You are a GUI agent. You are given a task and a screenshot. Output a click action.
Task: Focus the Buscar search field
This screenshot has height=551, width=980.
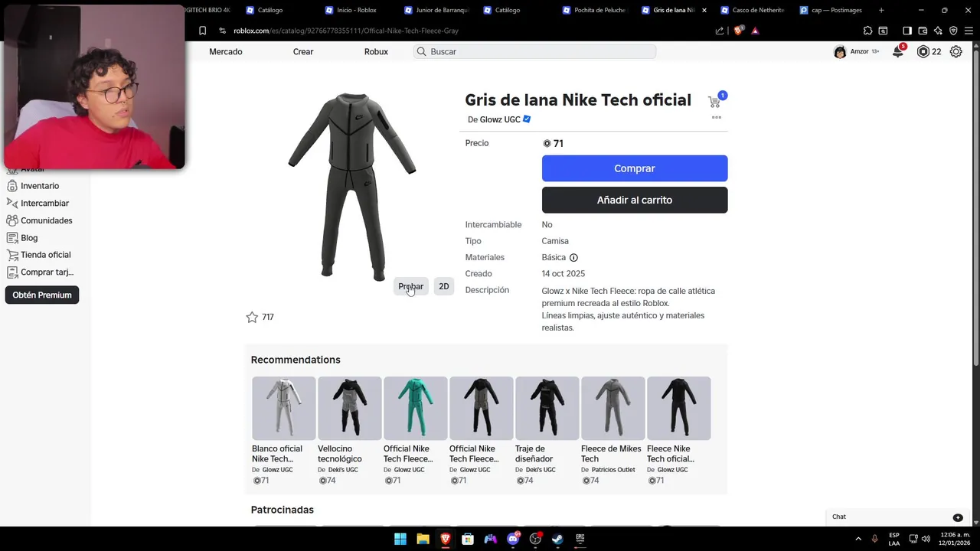coord(534,51)
